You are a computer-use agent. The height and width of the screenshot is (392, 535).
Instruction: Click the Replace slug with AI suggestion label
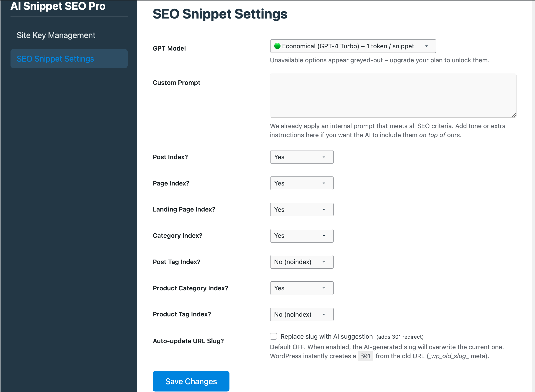(x=326, y=336)
